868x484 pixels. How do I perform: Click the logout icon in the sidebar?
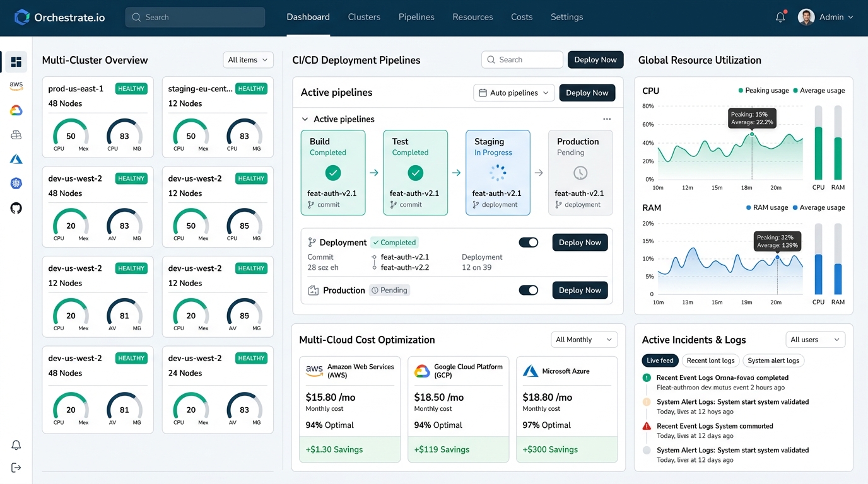[16, 468]
